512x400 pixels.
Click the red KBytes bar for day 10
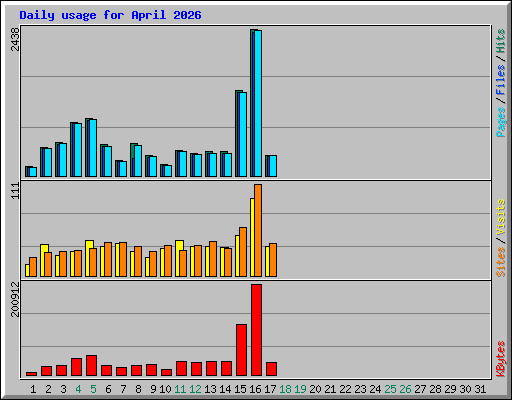coord(166,372)
